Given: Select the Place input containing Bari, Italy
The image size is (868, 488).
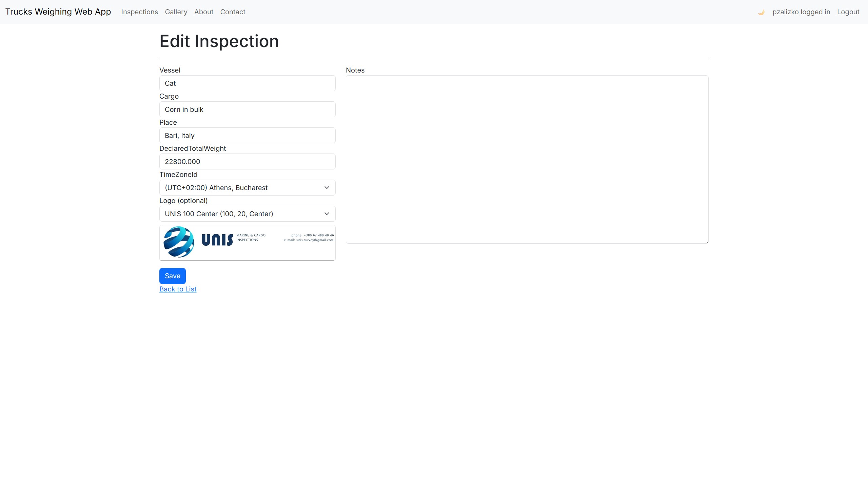Looking at the screenshot, I should [247, 136].
